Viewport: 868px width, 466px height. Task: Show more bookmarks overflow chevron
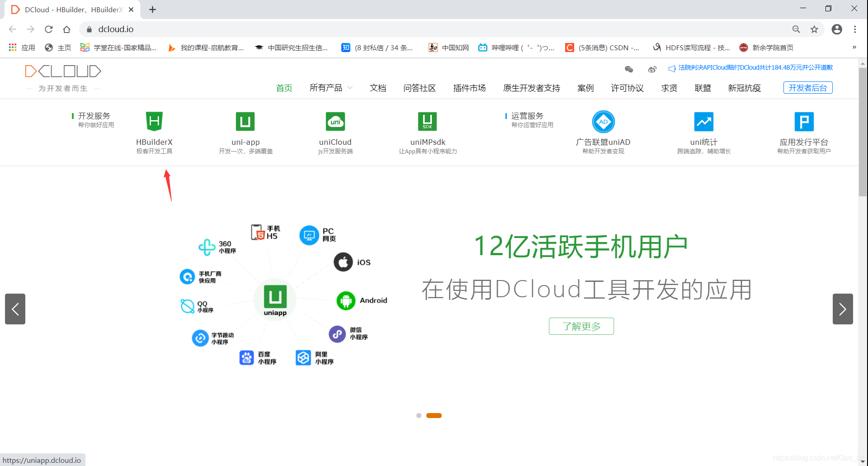pos(854,47)
